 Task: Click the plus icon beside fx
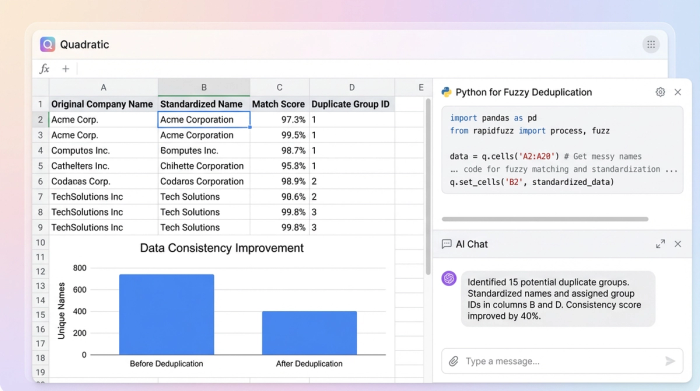(66, 69)
